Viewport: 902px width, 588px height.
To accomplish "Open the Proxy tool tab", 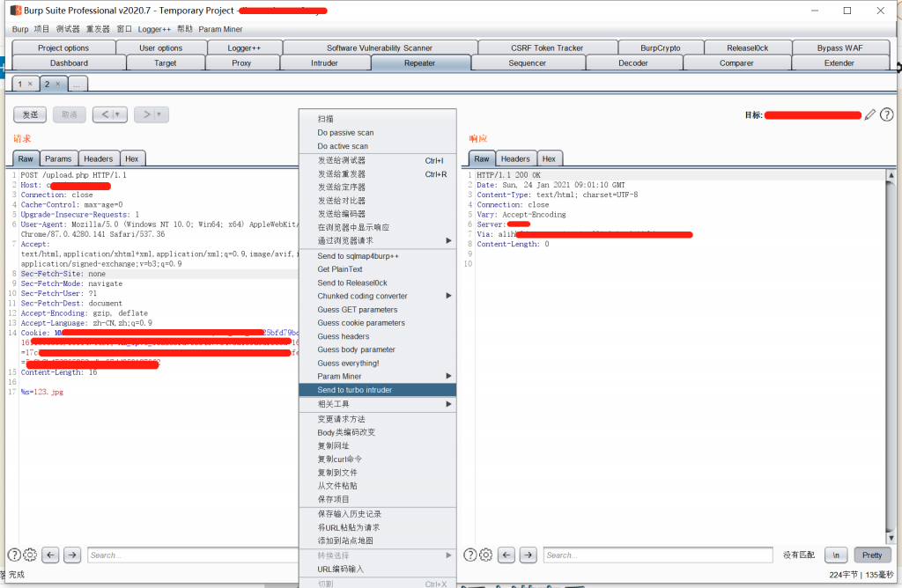I will 241,62.
